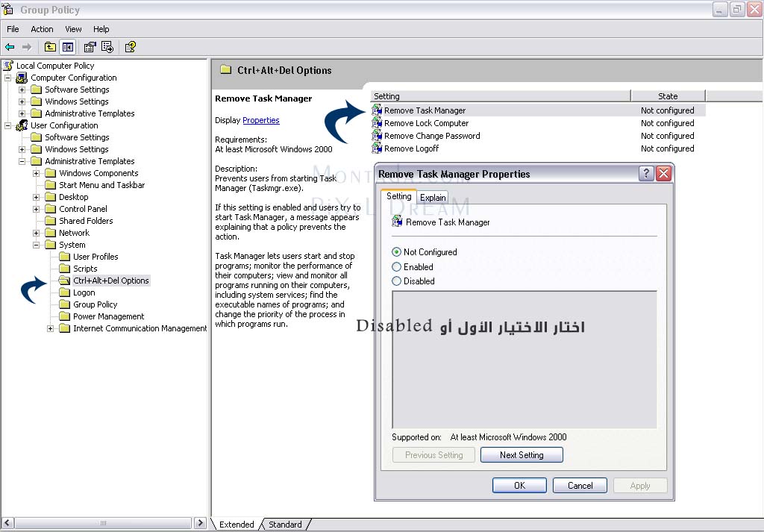Expand Internet Communication Management node
The image size is (764, 532).
point(51,328)
